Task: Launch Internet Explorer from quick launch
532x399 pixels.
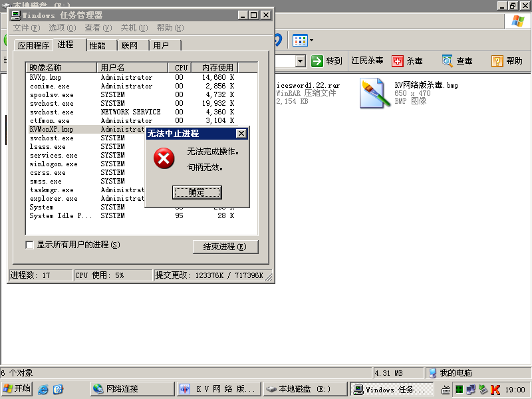Action: [43, 389]
